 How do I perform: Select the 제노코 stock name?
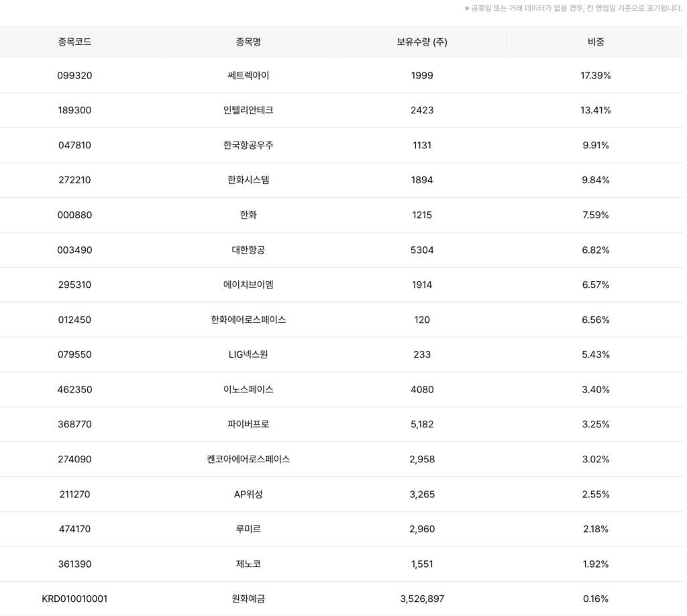click(x=248, y=564)
